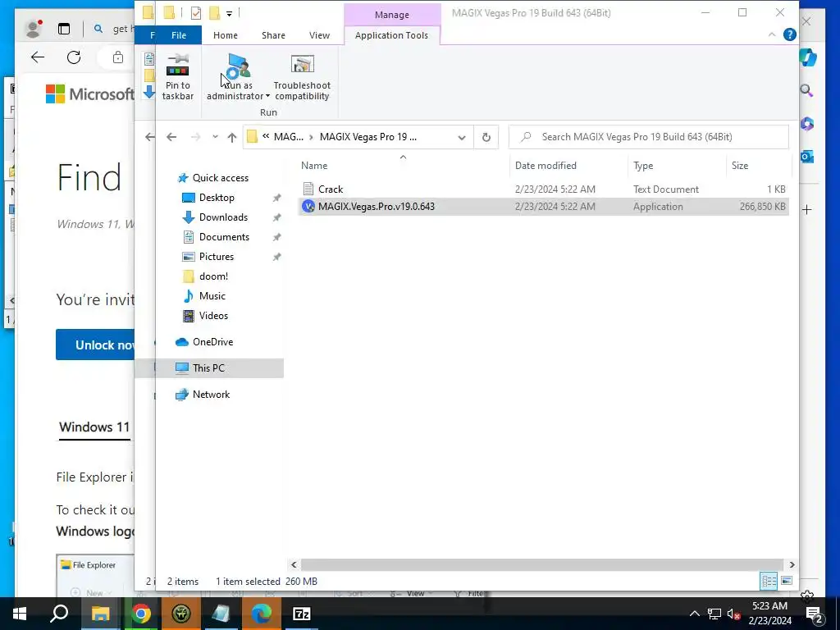
Task: Open the File ribbon menu
Action: [178, 35]
